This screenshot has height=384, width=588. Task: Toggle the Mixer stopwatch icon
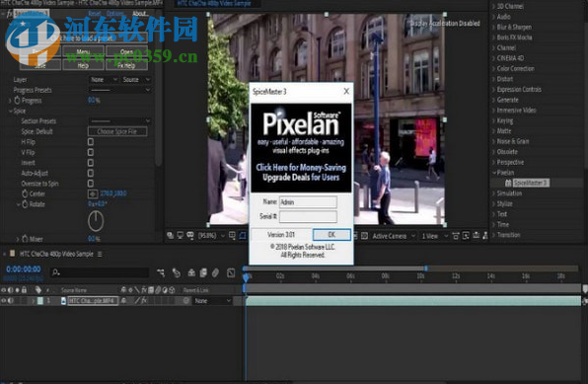[25, 239]
